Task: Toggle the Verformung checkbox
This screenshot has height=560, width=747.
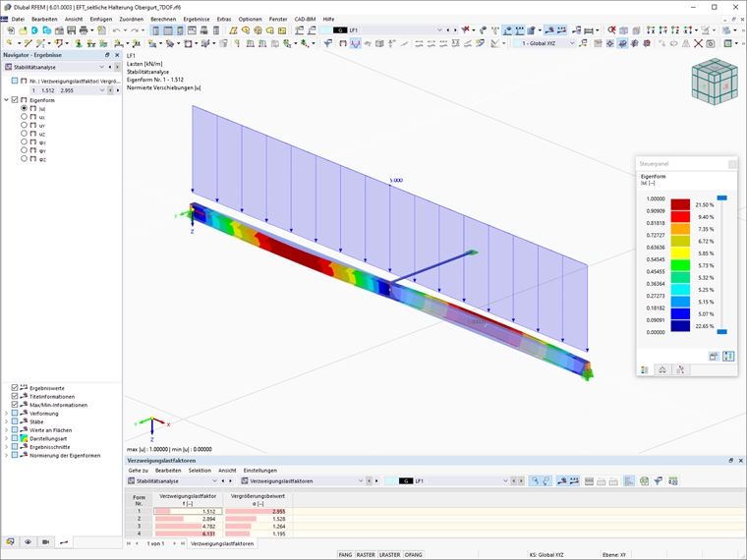Action: 15,414
